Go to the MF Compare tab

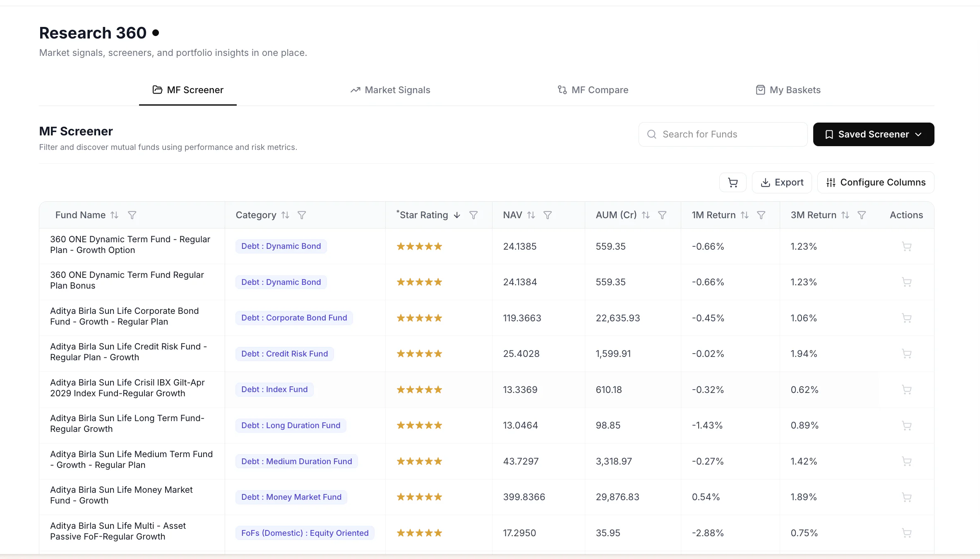(x=593, y=90)
